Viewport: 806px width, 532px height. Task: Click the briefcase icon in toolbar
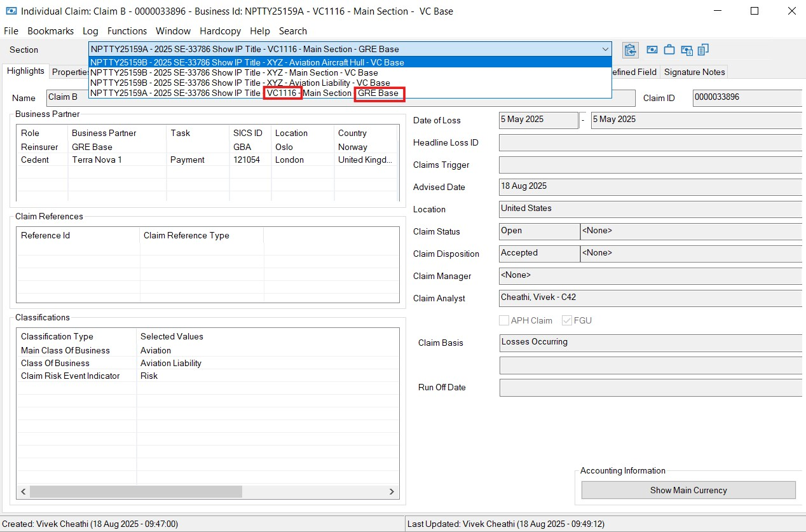[x=669, y=50]
